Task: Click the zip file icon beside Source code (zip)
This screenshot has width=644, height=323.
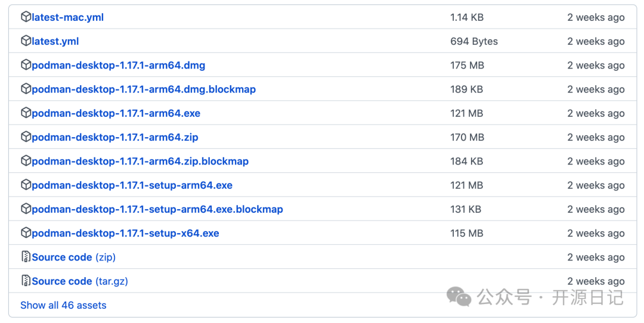Action: [26, 257]
